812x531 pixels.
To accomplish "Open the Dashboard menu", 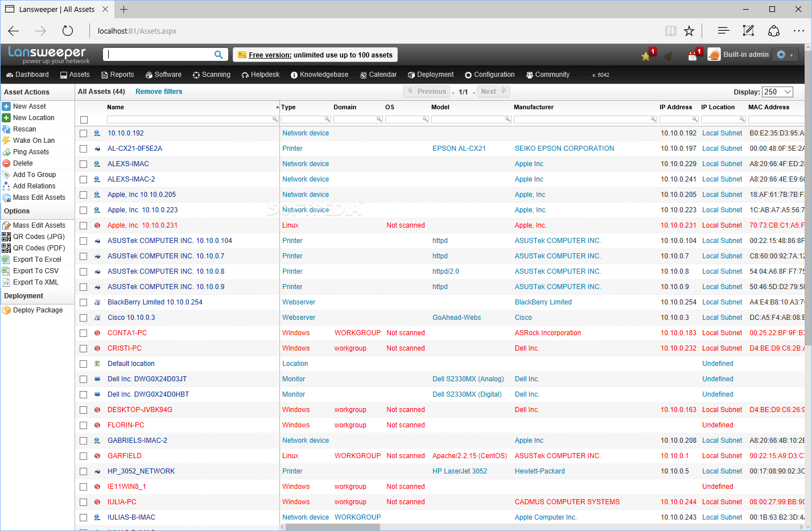I will click(x=27, y=75).
